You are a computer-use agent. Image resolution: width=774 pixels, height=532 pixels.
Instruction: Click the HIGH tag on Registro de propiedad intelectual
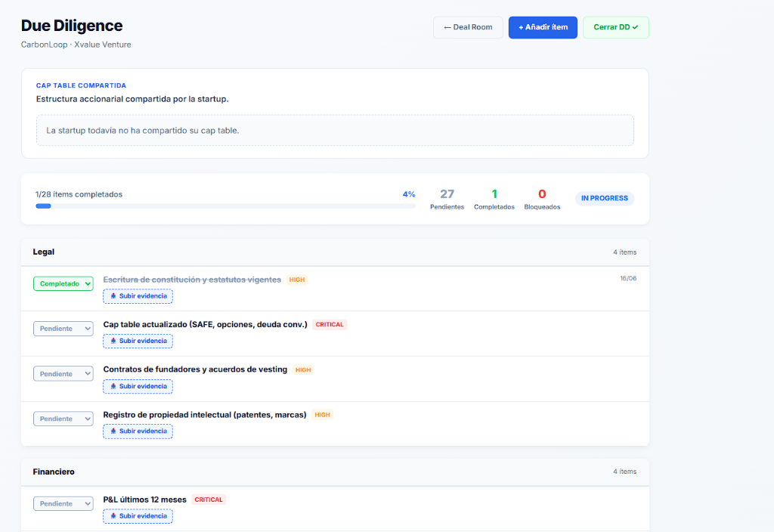[322, 415]
